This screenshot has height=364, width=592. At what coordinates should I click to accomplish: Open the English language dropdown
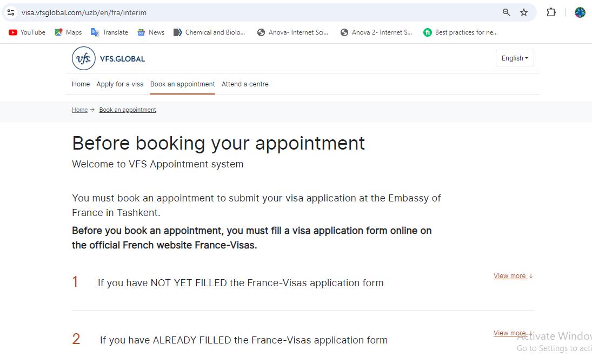pyautogui.click(x=514, y=58)
